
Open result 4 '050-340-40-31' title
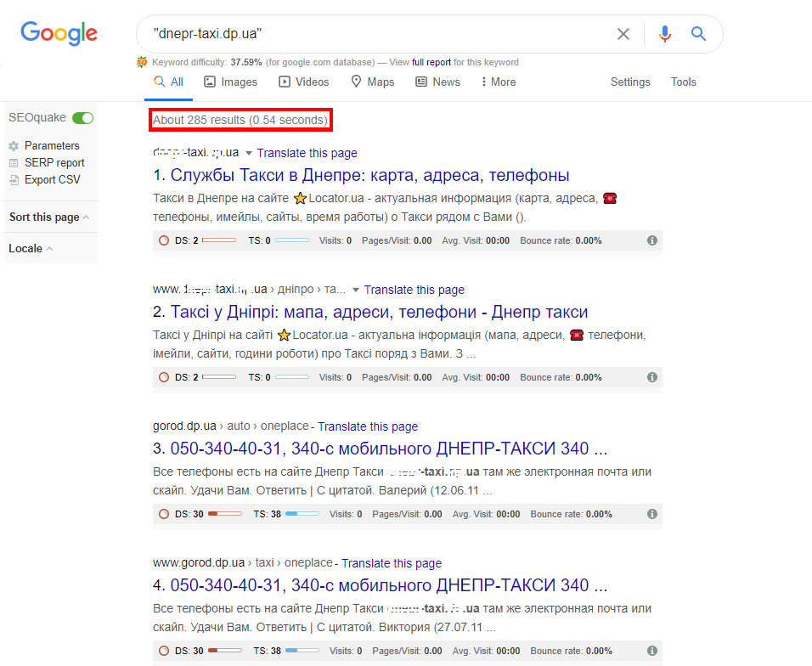point(389,585)
